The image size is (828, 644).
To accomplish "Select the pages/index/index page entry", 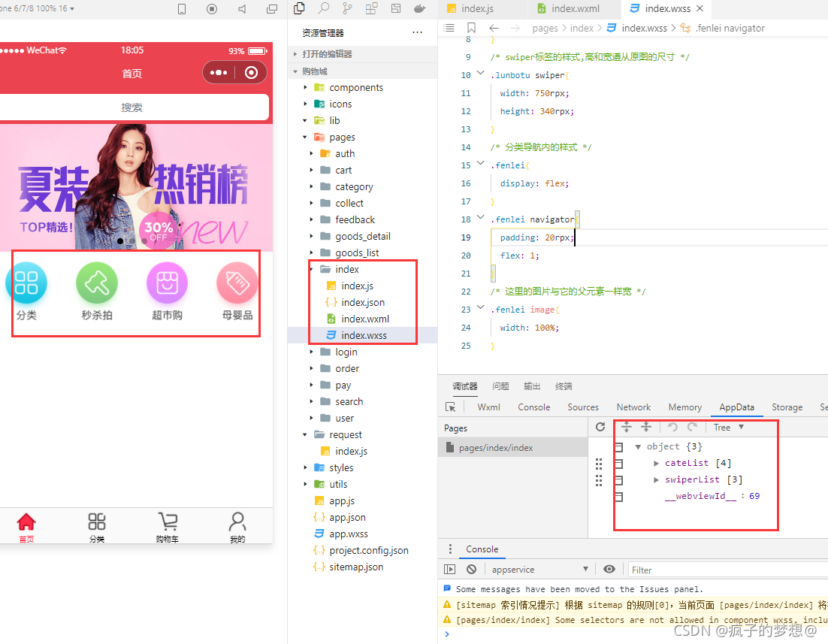I will pos(512,447).
